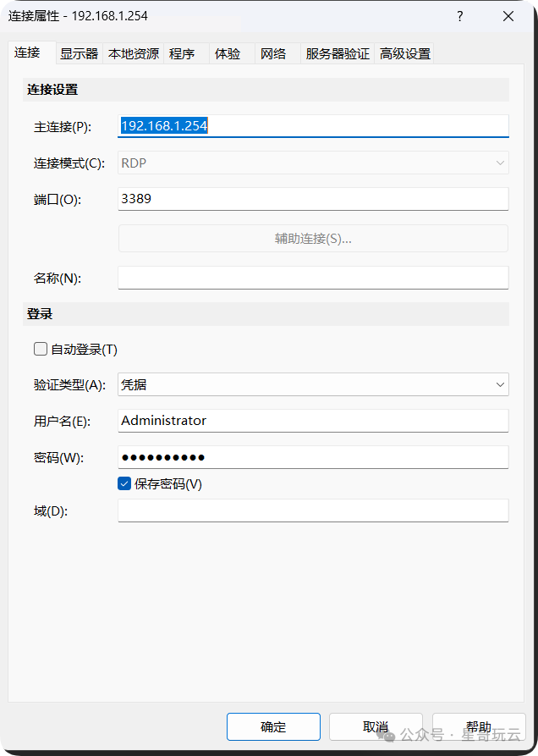Open the 验证类型 dropdown
Viewport: 538px width, 756px height.
(313, 384)
